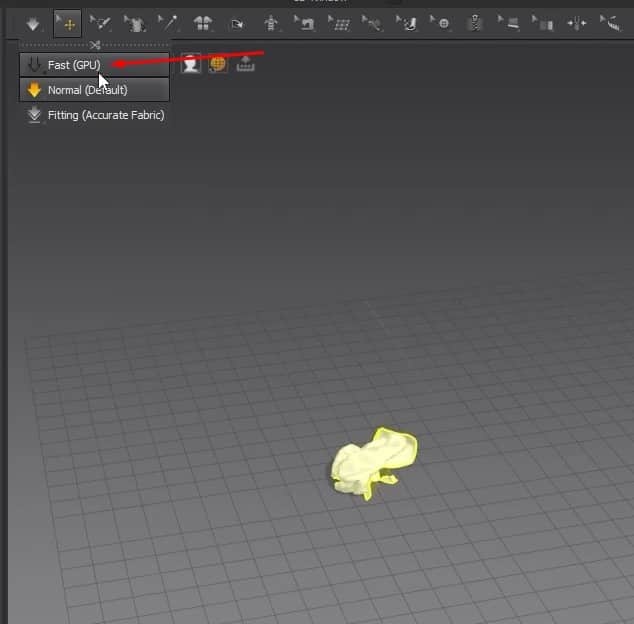The image size is (634, 624).
Task: Select the sewing machine tool icon
Action: tap(306, 23)
